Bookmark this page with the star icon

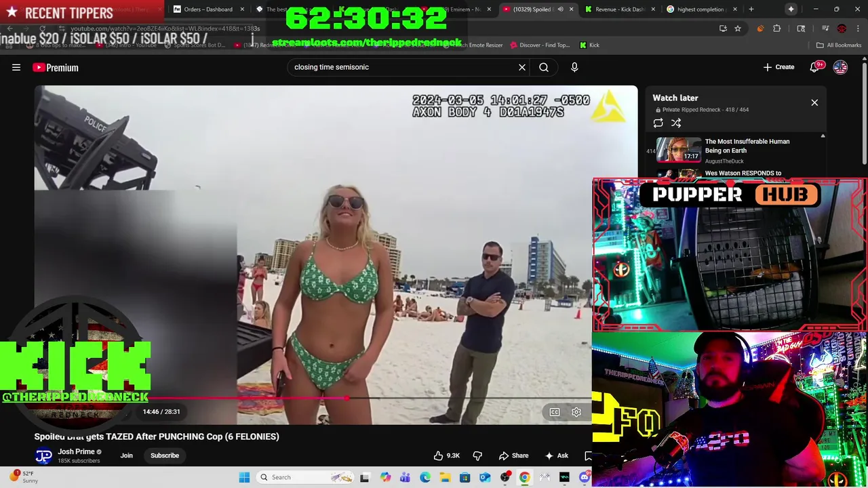pyautogui.click(x=738, y=28)
